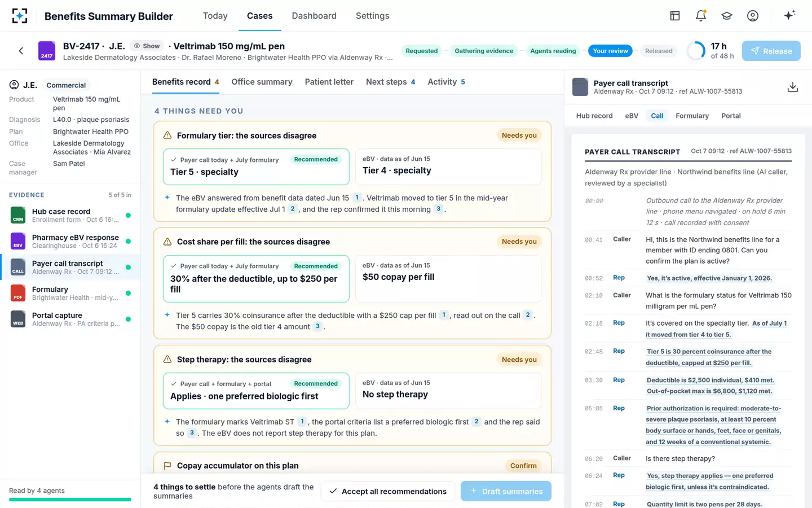
Task: Click warning icon on Formulary tier card
Action: point(167,135)
